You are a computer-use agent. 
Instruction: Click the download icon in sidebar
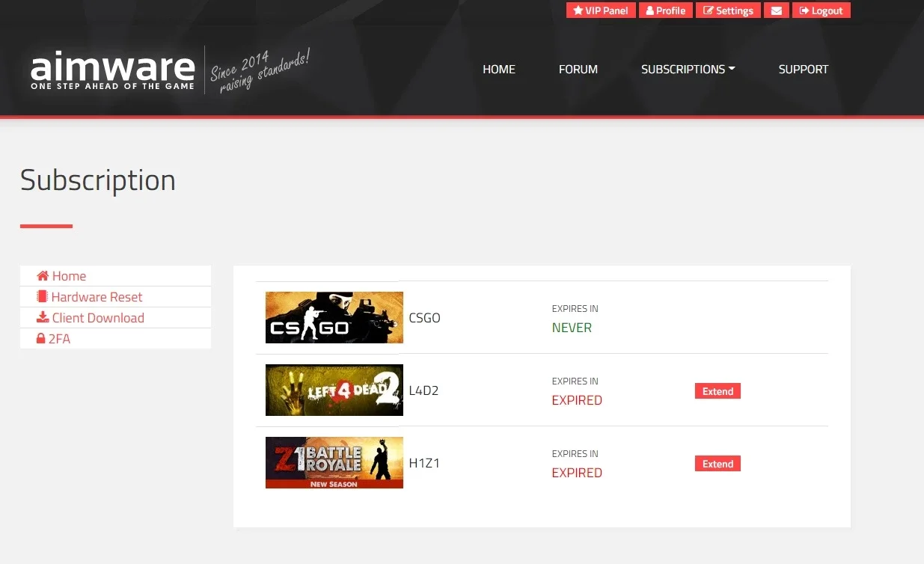pos(43,318)
